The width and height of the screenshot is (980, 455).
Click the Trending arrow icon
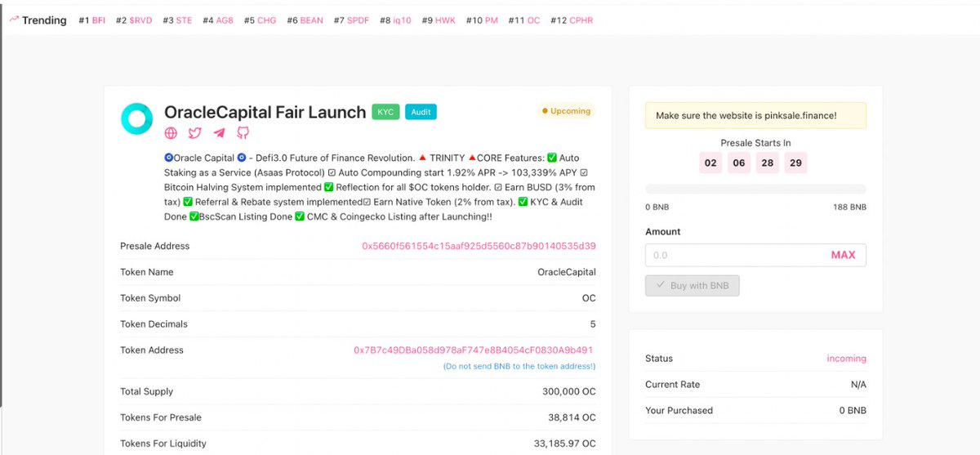(14, 20)
